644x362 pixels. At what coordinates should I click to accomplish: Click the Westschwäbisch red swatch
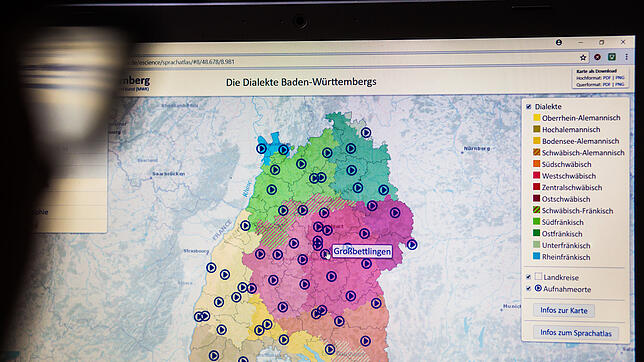click(x=536, y=175)
